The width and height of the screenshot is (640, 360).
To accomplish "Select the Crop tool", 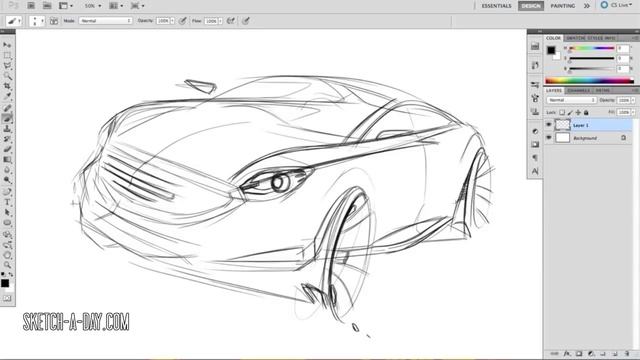I will (x=7, y=86).
